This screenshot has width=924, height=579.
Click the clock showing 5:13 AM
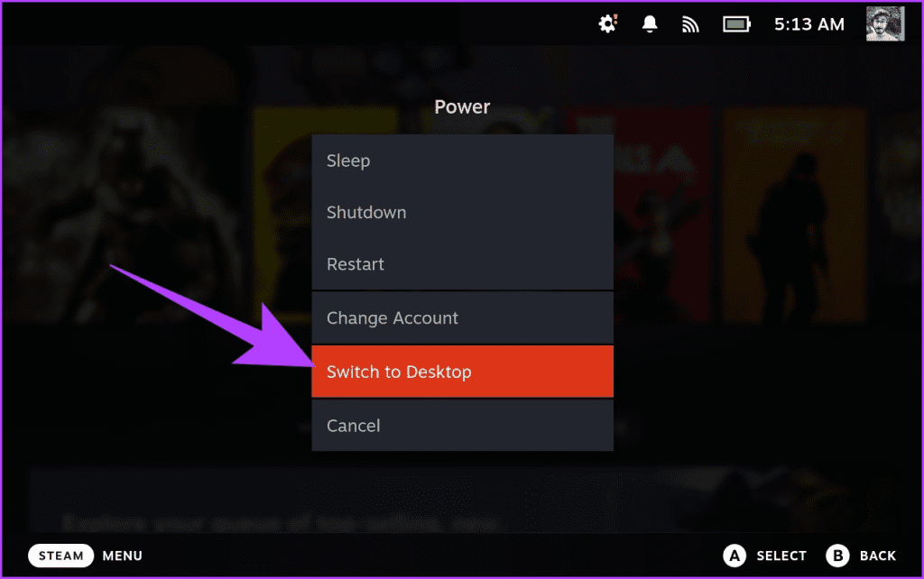(809, 24)
